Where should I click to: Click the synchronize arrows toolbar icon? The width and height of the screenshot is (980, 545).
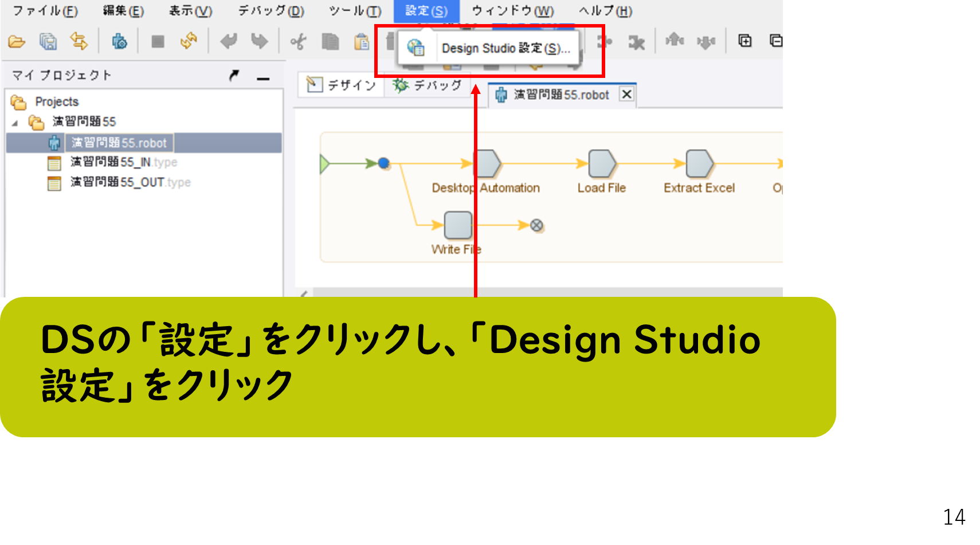[x=79, y=41]
